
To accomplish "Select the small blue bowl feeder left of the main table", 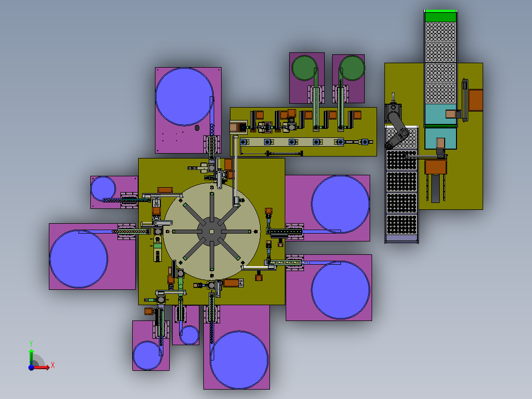I will (103, 189).
